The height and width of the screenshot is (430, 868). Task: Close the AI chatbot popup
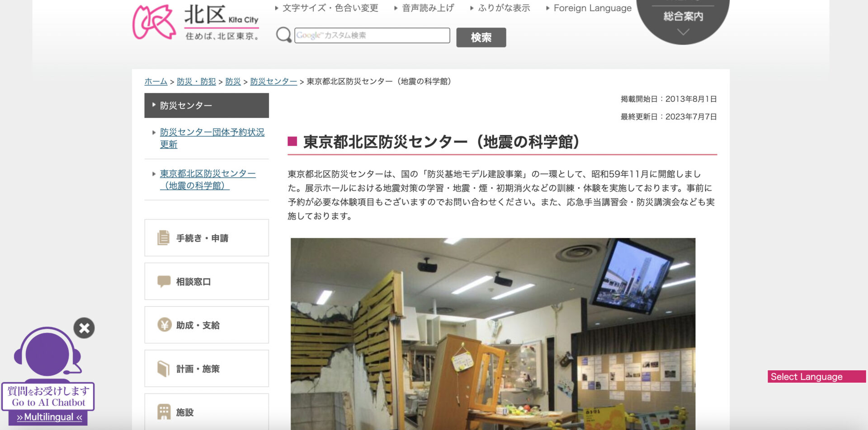click(84, 328)
